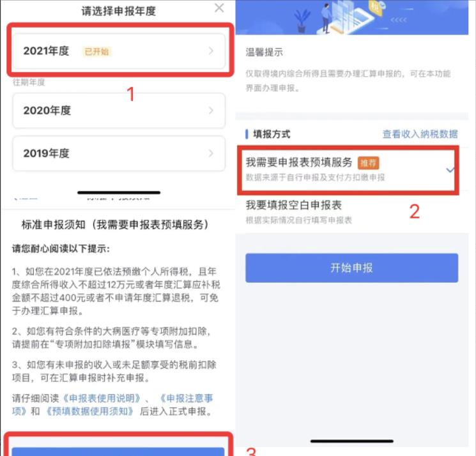Viewport: 476px width, 456px height.
Task: Open 查看收入纳税数据 link
Action: (420, 133)
